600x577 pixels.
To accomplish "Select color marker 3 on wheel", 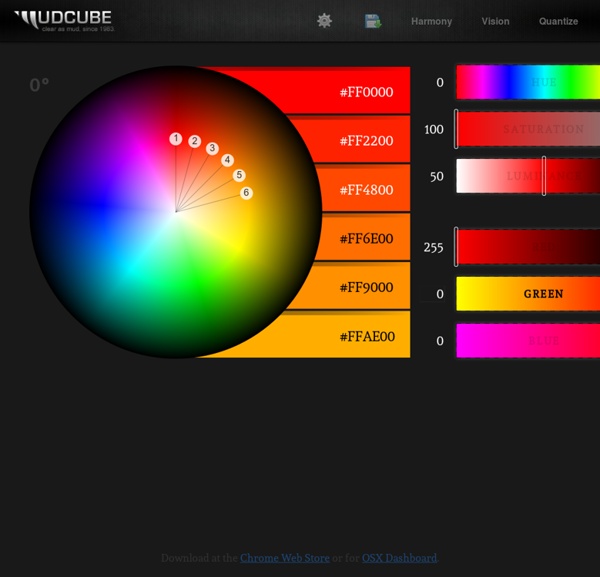I will 212,149.
